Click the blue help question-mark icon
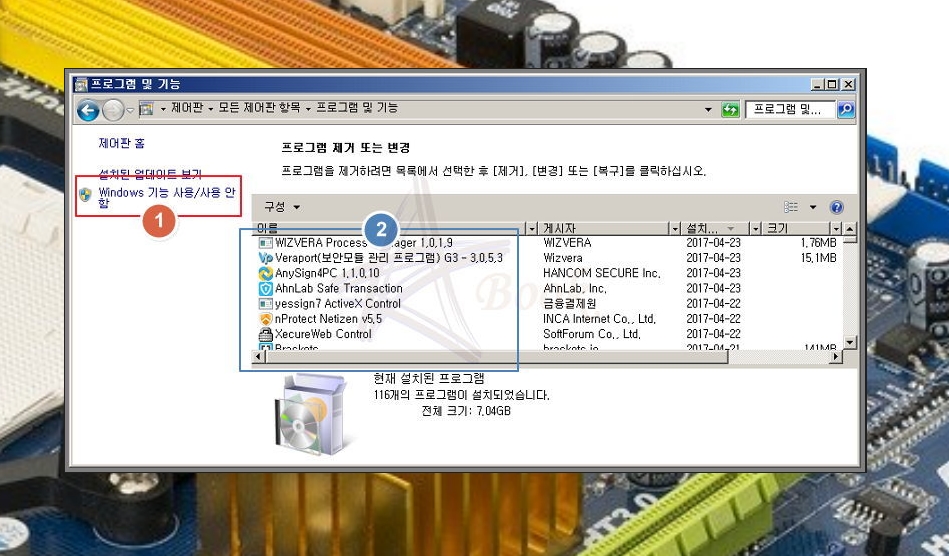The height and width of the screenshot is (556, 949). (x=837, y=207)
